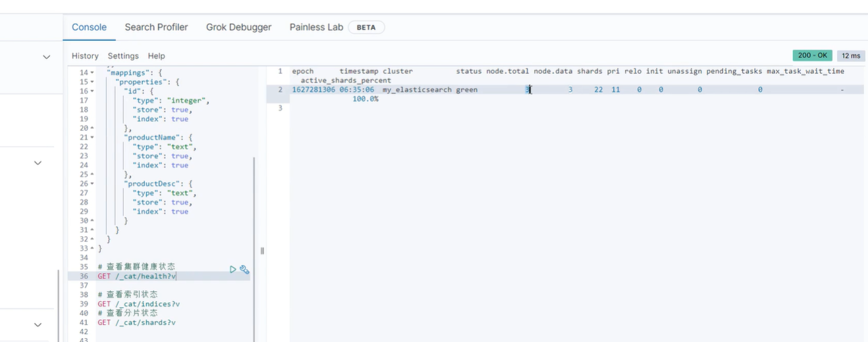Image resolution: width=868 pixels, height=342 pixels.
Task: Collapse the bottom sidebar section chevron
Action: [38, 325]
